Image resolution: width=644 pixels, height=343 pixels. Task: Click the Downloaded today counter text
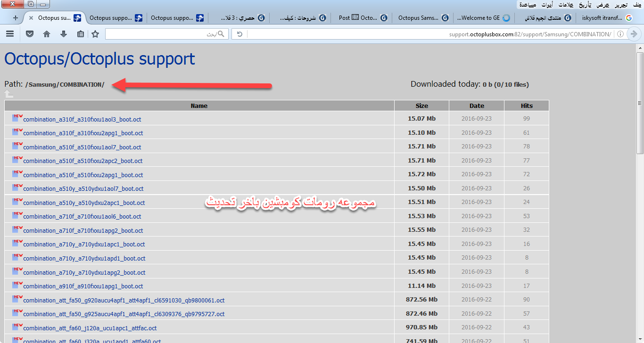pyautogui.click(x=470, y=84)
